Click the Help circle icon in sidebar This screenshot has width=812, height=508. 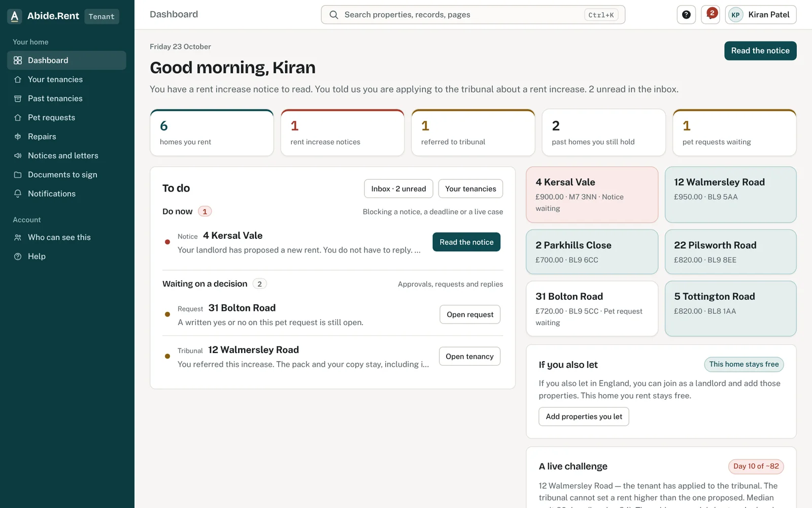click(18, 257)
